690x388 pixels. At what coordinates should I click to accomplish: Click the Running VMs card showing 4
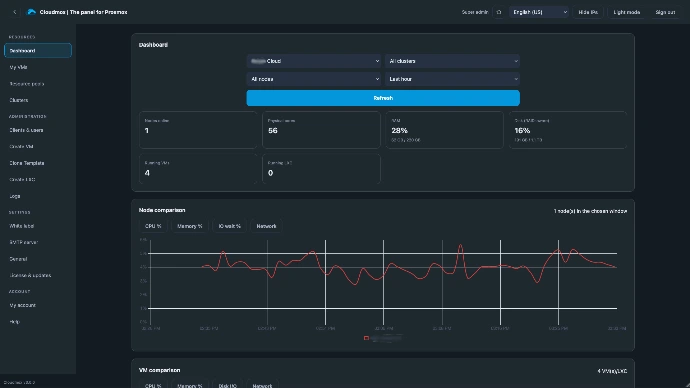click(x=198, y=168)
